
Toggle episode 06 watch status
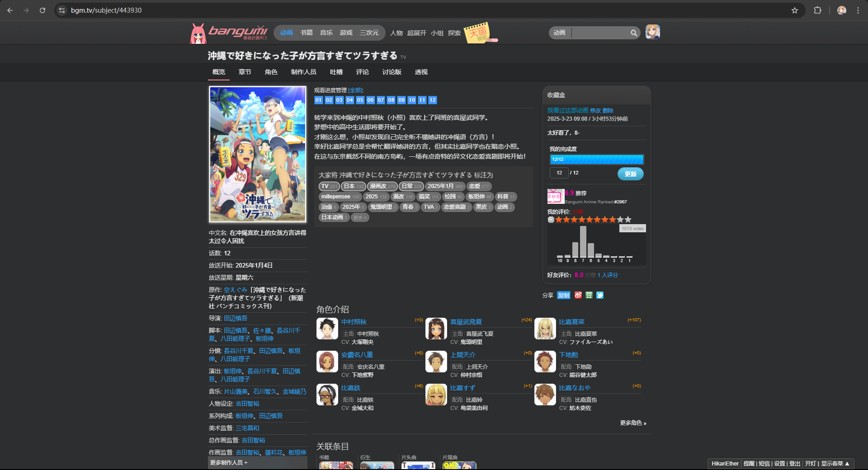pos(370,100)
